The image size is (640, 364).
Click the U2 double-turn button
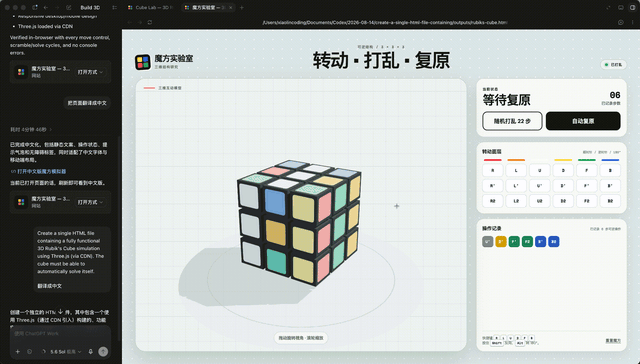pyautogui.click(x=540, y=201)
